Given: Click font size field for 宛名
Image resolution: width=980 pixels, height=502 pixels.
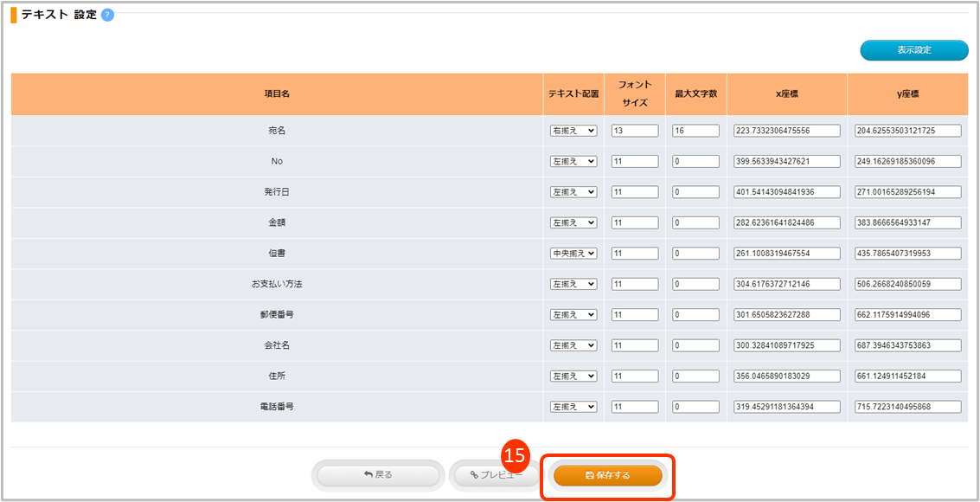Looking at the screenshot, I should pyautogui.click(x=635, y=131).
